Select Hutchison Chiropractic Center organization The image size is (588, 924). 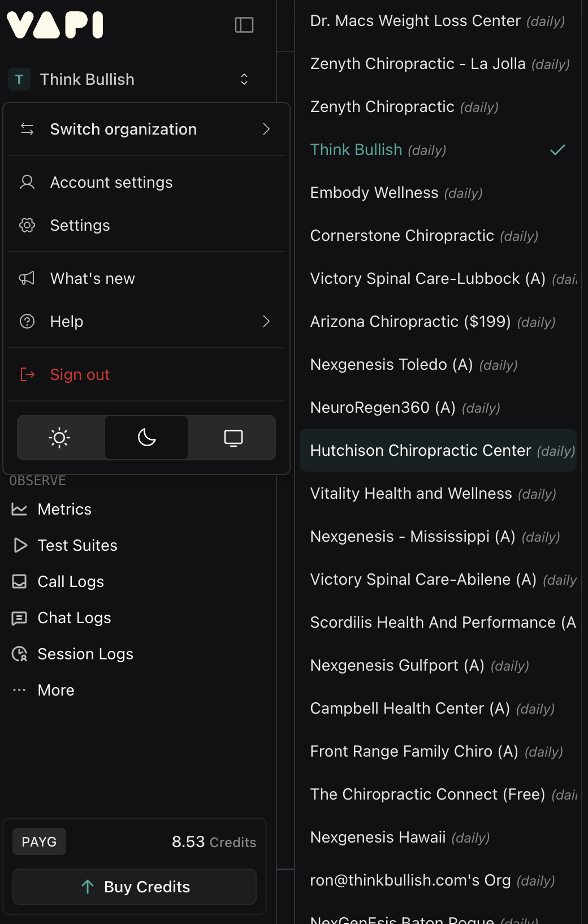(438, 450)
